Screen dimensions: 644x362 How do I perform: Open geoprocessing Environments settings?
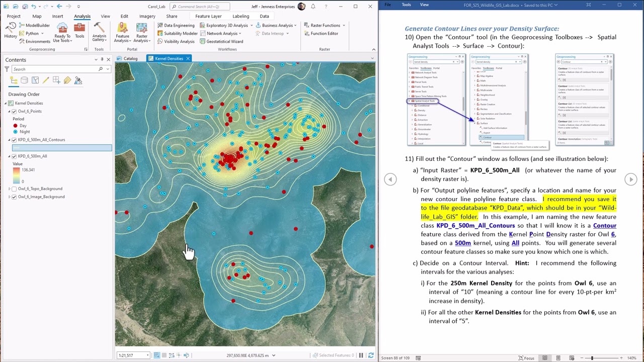[34, 41]
